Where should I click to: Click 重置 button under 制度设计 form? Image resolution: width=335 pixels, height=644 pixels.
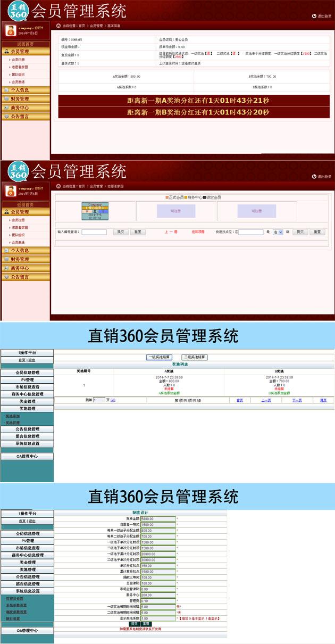point(146,624)
